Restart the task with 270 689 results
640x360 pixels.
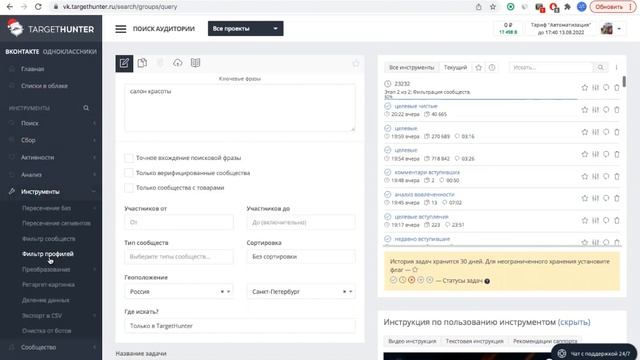606,132
